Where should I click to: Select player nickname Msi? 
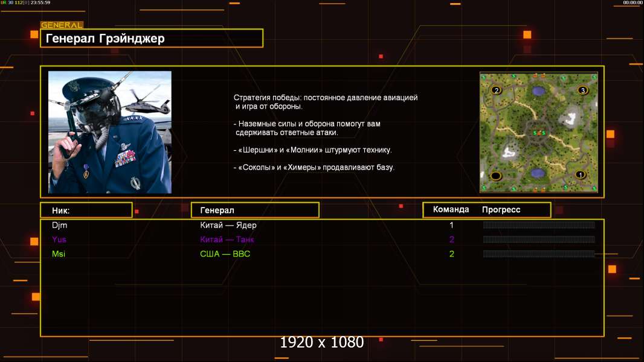(x=59, y=254)
